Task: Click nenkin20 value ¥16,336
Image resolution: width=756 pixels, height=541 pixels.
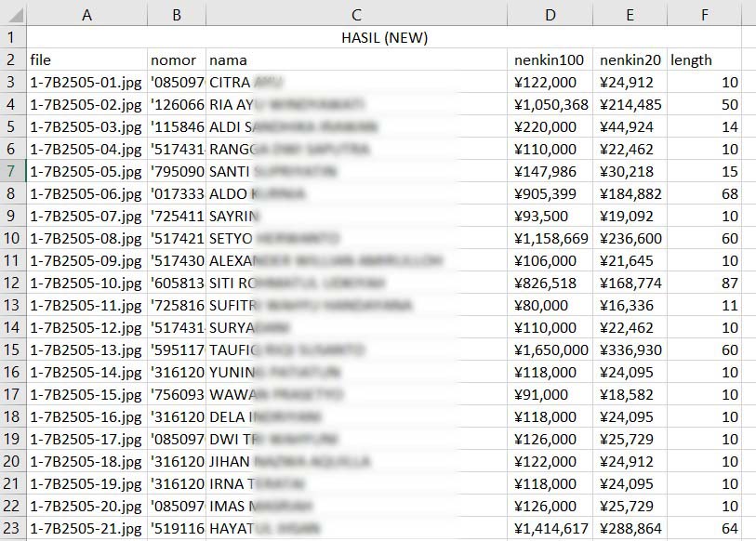Action: 630,305
